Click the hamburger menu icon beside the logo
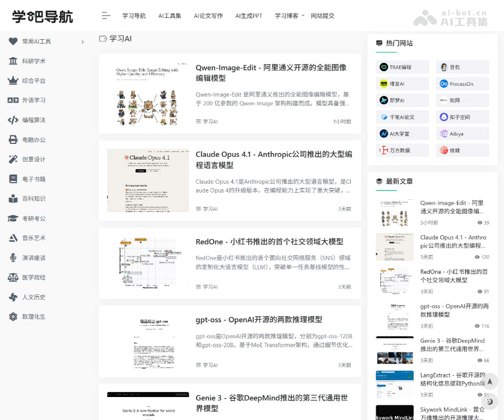The width and height of the screenshot is (504, 420). coord(105,16)
